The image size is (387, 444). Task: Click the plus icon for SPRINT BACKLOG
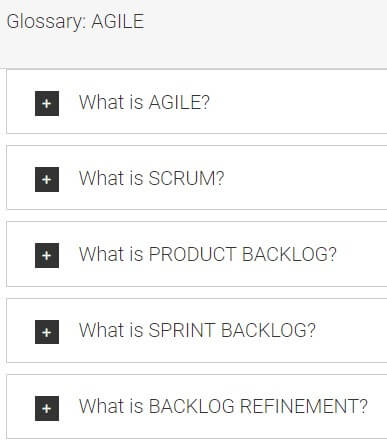pos(47,332)
